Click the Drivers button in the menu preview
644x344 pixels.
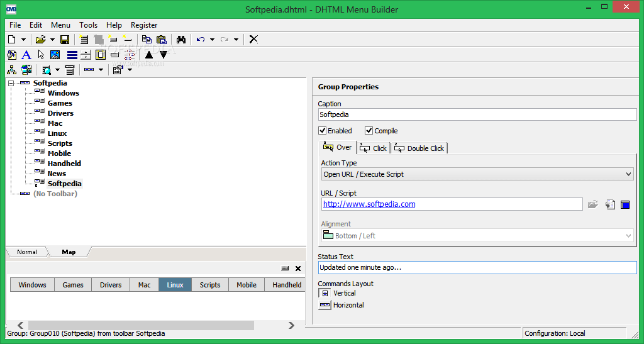tap(111, 285)
